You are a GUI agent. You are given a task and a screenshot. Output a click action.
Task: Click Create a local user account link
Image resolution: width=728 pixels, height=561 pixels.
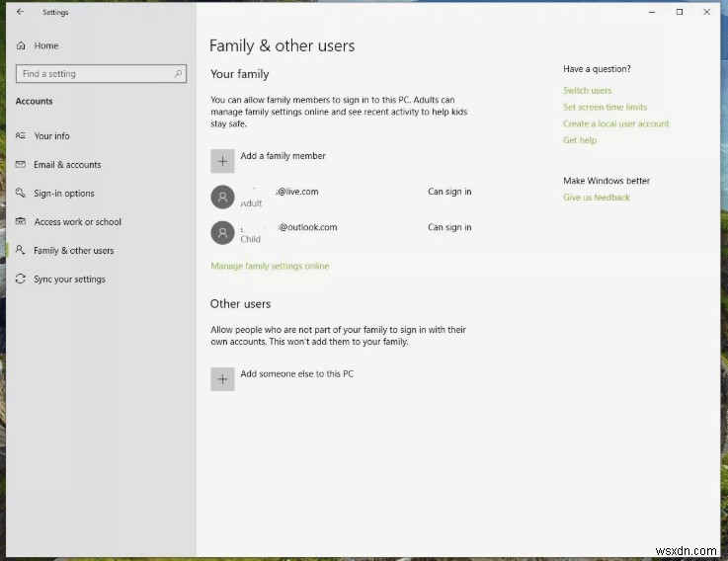[x=615, y=124]
